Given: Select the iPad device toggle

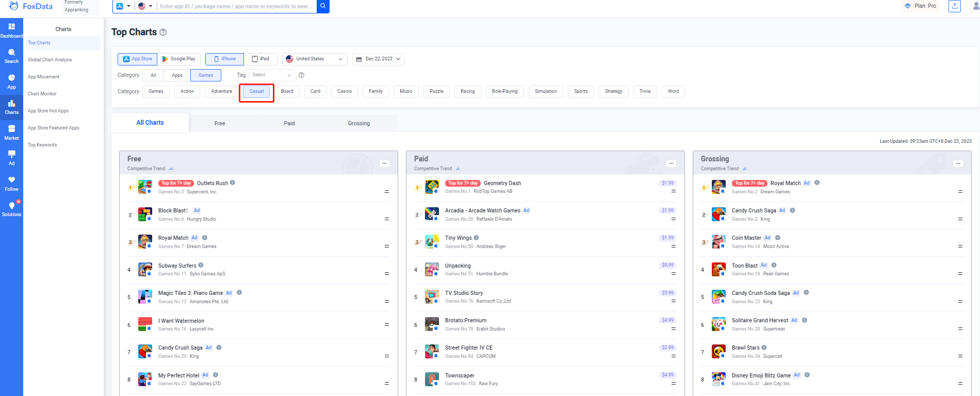Looking at the screenshot, I should 260,59.
